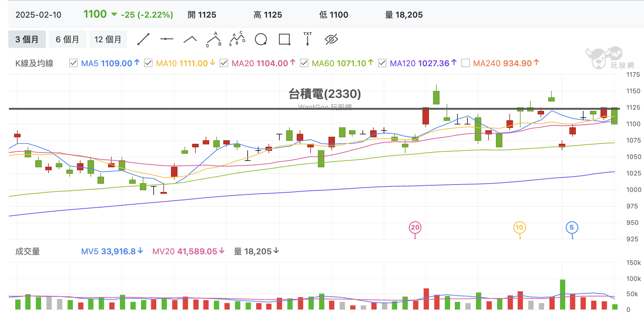Click the MA60 1071.10 label
The width and height of the screenshot is (644, 315).
[342, 63]
